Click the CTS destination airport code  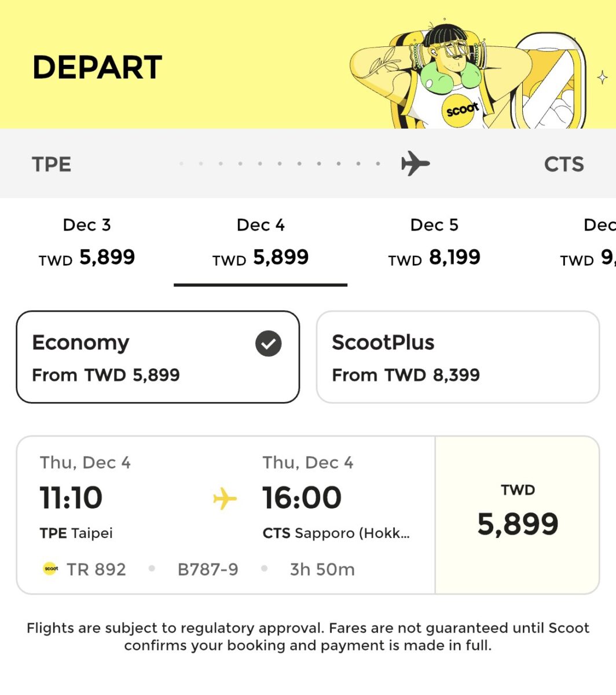point(564,164)
